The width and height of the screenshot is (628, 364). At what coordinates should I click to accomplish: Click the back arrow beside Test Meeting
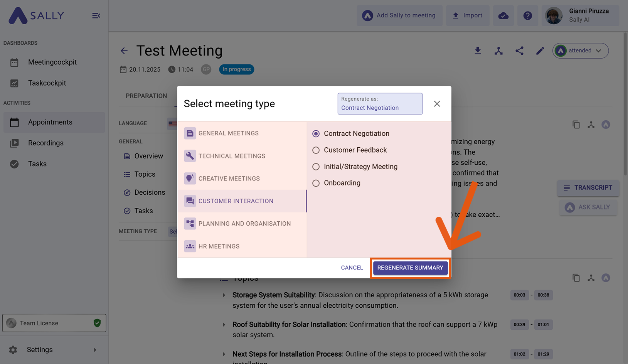[x=124, y=51]
